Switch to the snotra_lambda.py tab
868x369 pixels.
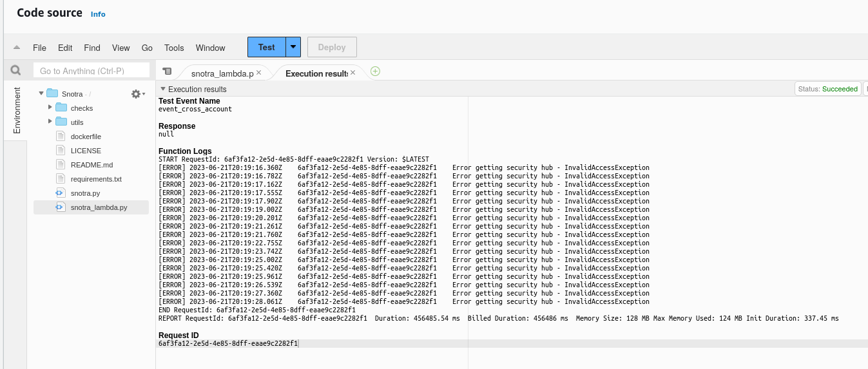(222, 73)
